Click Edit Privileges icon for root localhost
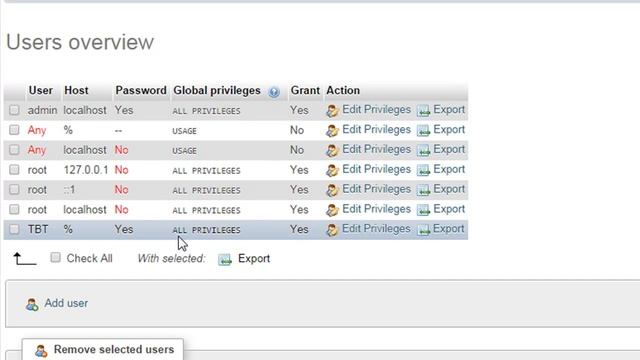Screen dimensions: 640x360 click(332, 210)
